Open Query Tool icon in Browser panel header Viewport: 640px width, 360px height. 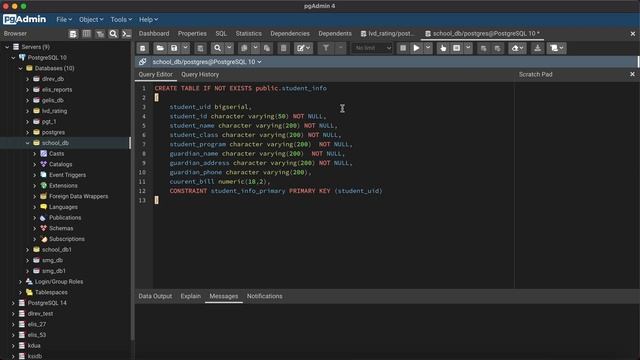(x=73, y=34)
